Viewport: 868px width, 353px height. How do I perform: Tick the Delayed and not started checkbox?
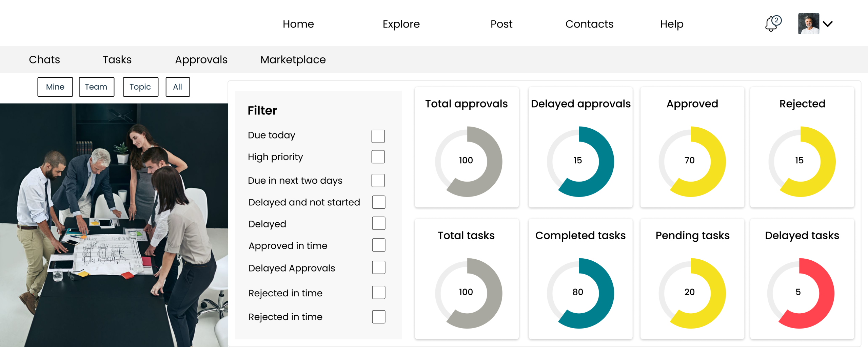(x=378, y=202)
